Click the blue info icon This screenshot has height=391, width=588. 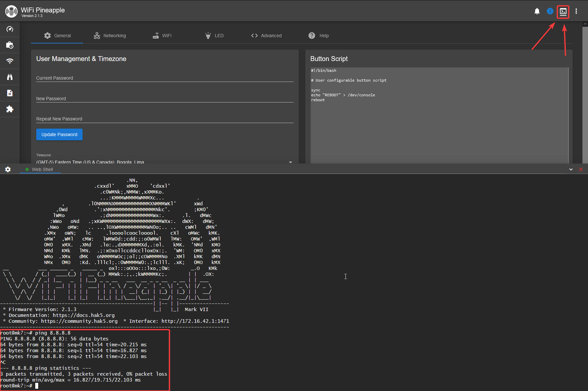click(x=550, y=11)
